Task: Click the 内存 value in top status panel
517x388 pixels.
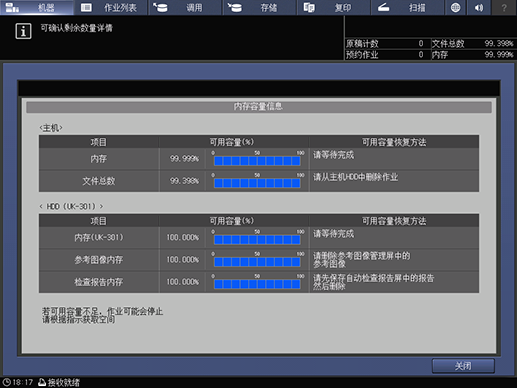Action: click(x=498, y=55)
